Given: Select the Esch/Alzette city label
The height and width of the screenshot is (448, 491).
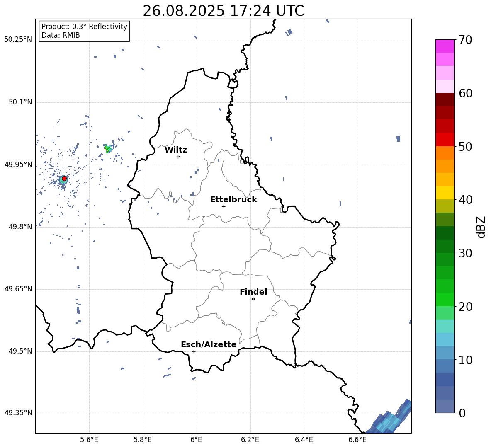Looking at the screenshot, I should coord(209,344).
